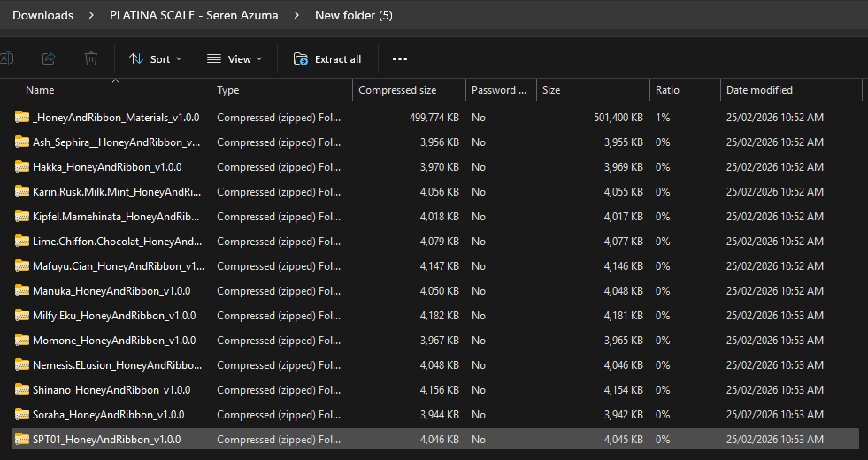Viewport: 868px width, 460px height.
Task: Open the View dropdown
Action: (234, 58)
